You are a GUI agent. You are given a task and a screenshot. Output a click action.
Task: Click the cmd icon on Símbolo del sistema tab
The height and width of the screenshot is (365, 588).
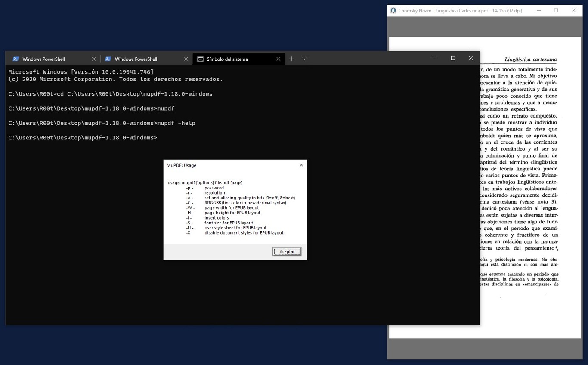[x=200, y=59]
